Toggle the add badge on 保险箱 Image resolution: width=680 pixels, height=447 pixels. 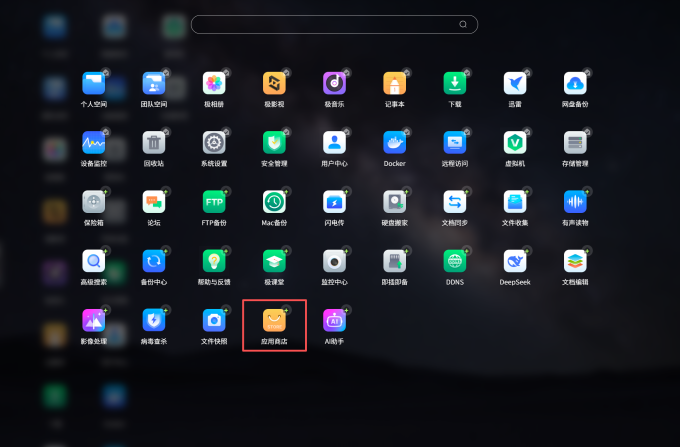105,191
